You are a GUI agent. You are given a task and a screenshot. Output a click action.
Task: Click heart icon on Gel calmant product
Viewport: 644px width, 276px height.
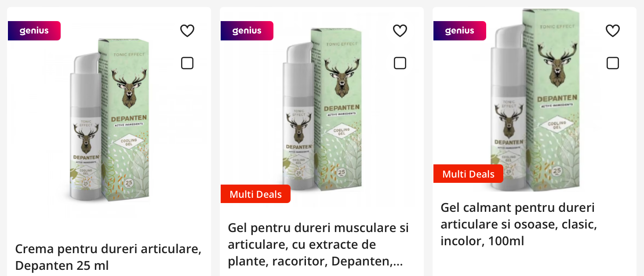(x=613, y=31)
